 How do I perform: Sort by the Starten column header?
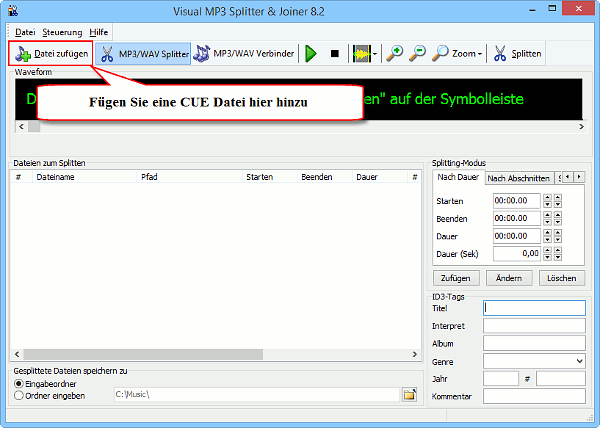[x=270, y=177]
